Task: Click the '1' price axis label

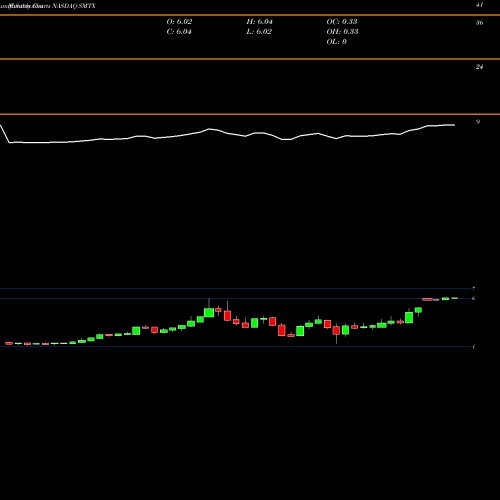Action: point(473,347)
